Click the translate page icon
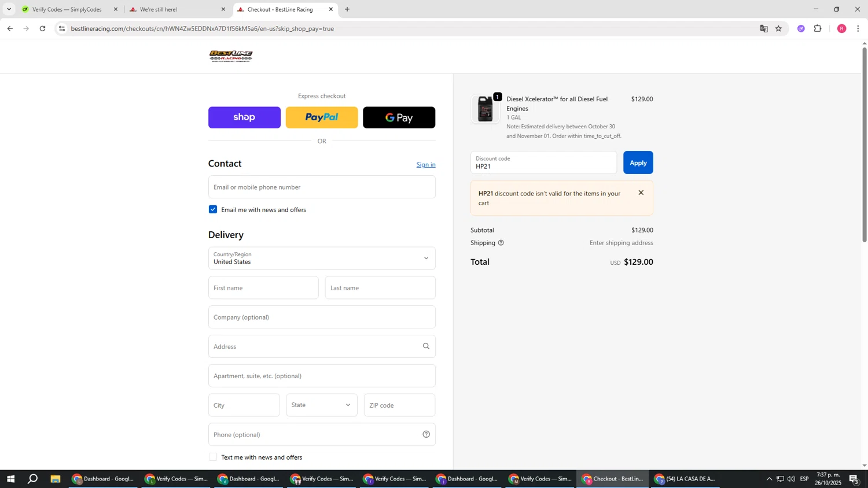The image size is (868, 488). click(x=764, y=28)
